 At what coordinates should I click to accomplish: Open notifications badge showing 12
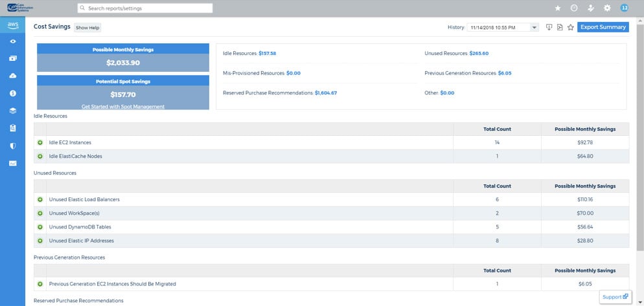625,8
